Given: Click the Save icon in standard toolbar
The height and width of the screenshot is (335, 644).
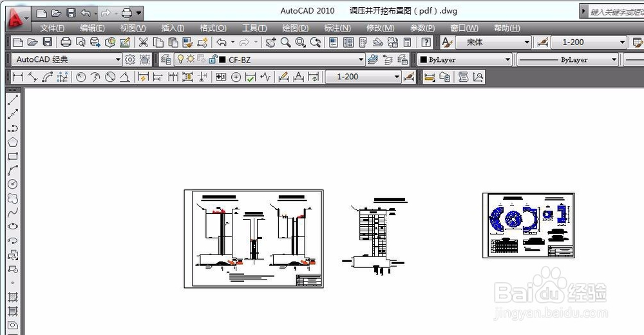Looking at the screenshot, I should [x=48, y=43].
